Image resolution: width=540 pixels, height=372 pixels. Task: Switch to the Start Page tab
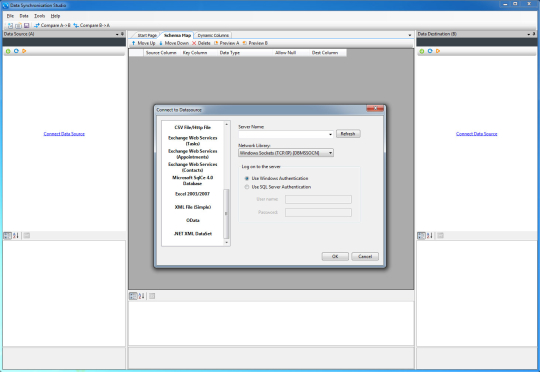(147, 35)
